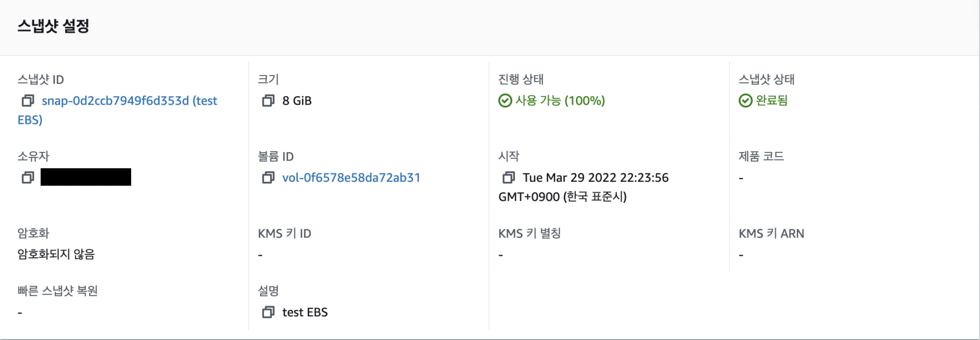Copy the masked owner account ID
This screenshot has height=340, width=980.
pyautogui.click(x=29, y=177)
